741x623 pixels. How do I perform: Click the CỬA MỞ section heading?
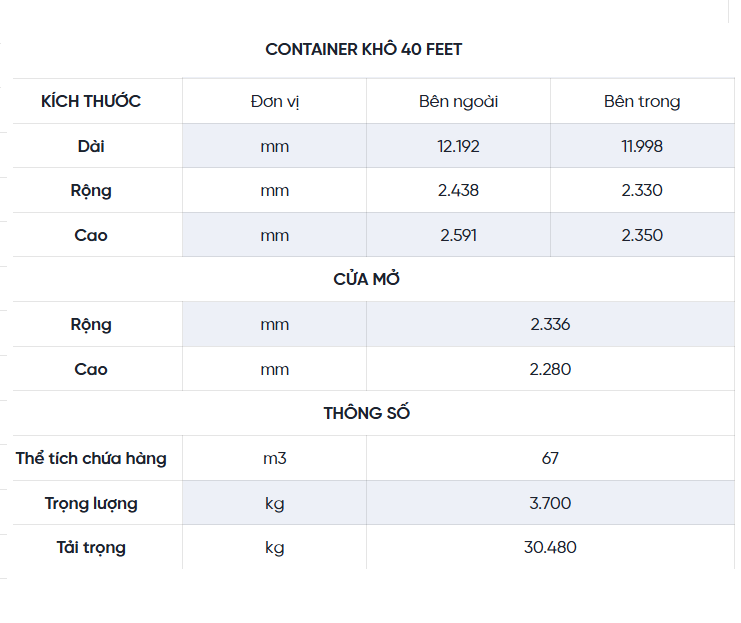367,279
